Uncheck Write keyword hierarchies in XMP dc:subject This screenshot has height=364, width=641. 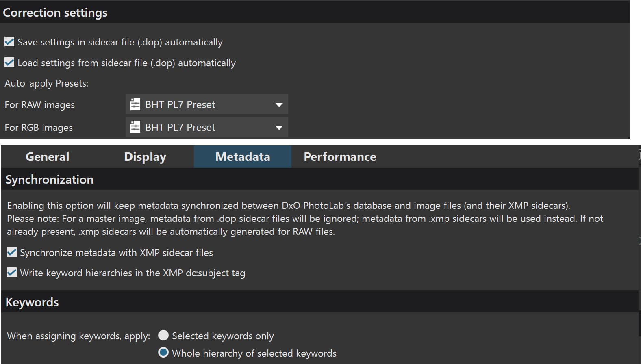point(12,273)
